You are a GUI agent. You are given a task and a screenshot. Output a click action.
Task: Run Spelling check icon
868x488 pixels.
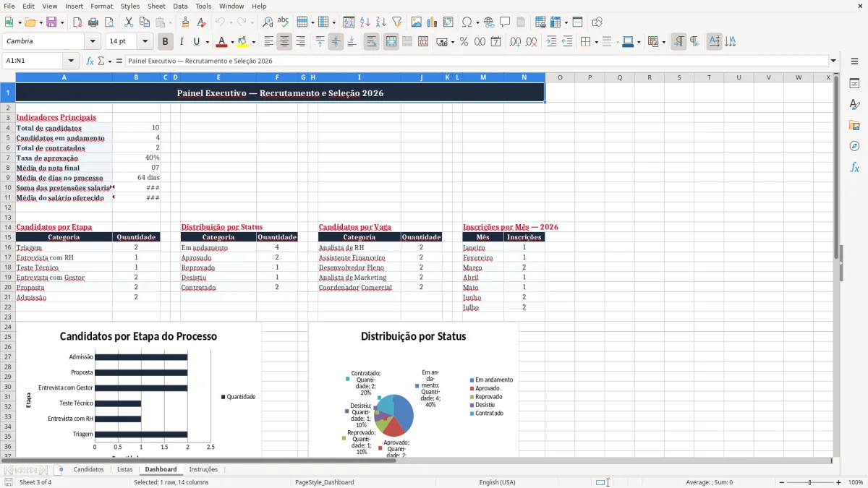283,22
